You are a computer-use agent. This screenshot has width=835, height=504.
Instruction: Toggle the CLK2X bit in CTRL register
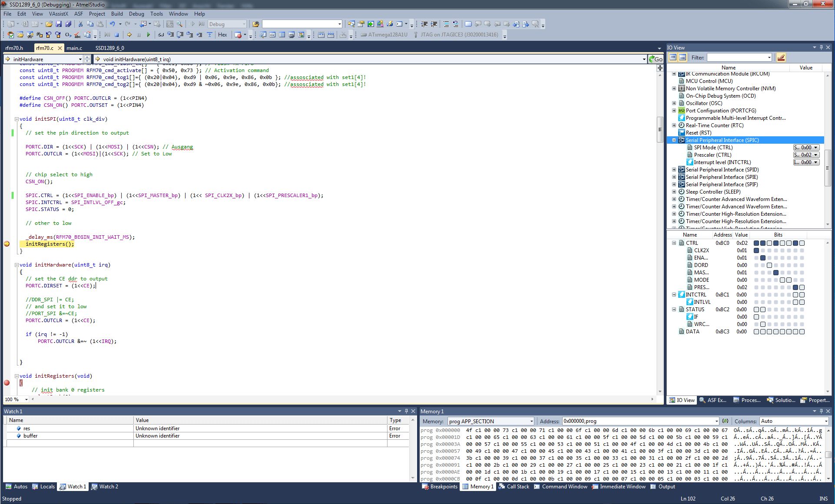[x=756, y=250]
